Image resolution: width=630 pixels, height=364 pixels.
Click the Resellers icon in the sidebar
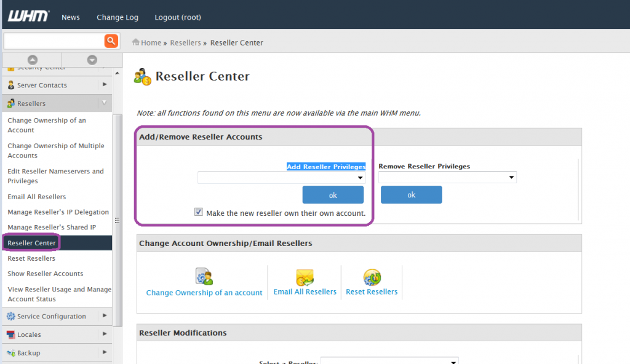point(10,103)
